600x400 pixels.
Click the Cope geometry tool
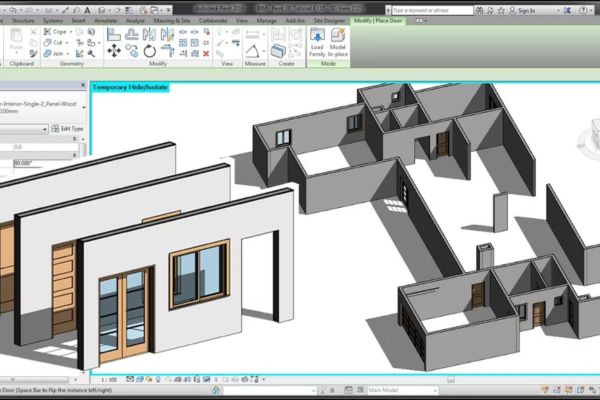point(55,31)
